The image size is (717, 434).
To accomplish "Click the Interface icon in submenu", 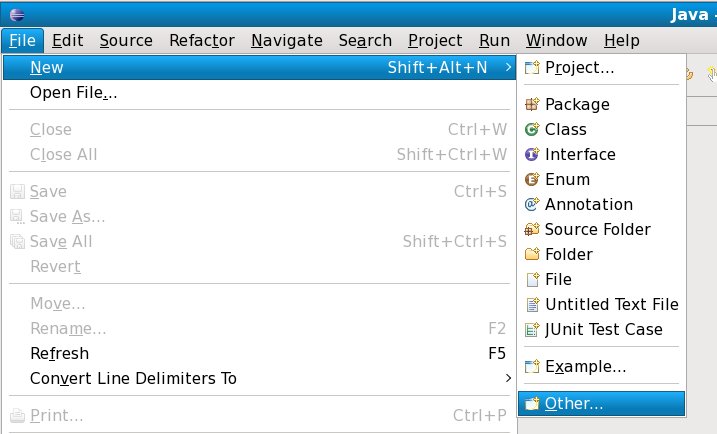I will point(532,154).
